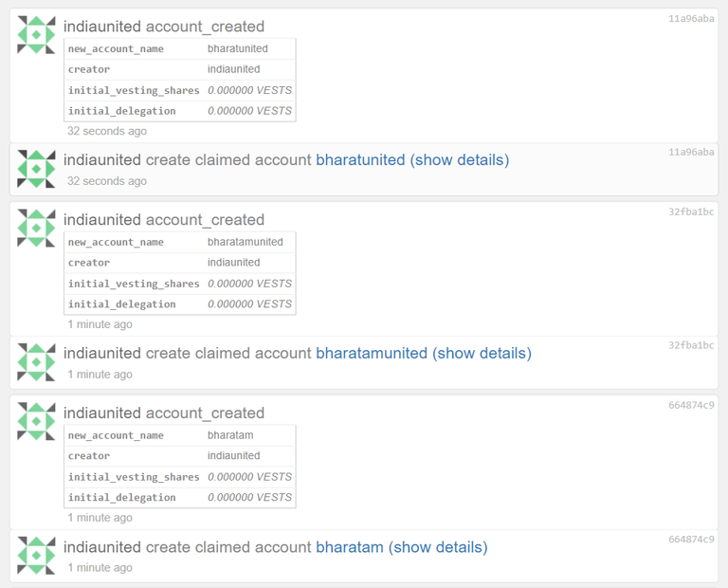Image resolution: width=728 pixels, height=588 pixels.
Task: Open transaction 32fba1bc on claimed account row
Action: click(691, 345)
